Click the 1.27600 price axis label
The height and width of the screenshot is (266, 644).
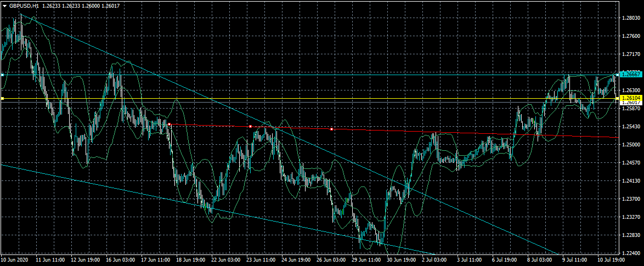point(631,36)
